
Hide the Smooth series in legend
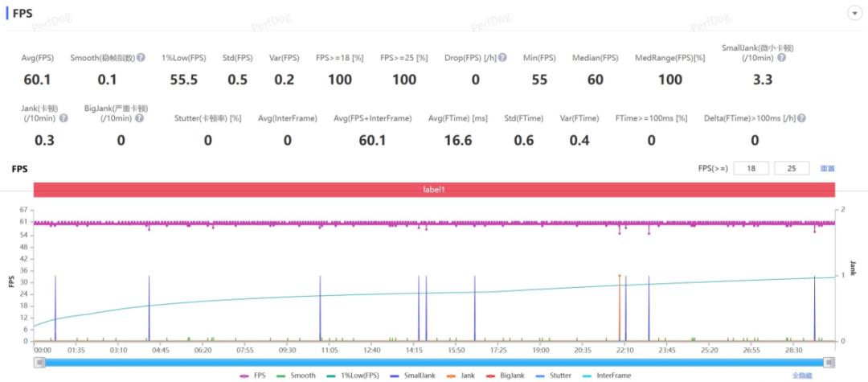(296, 376)
